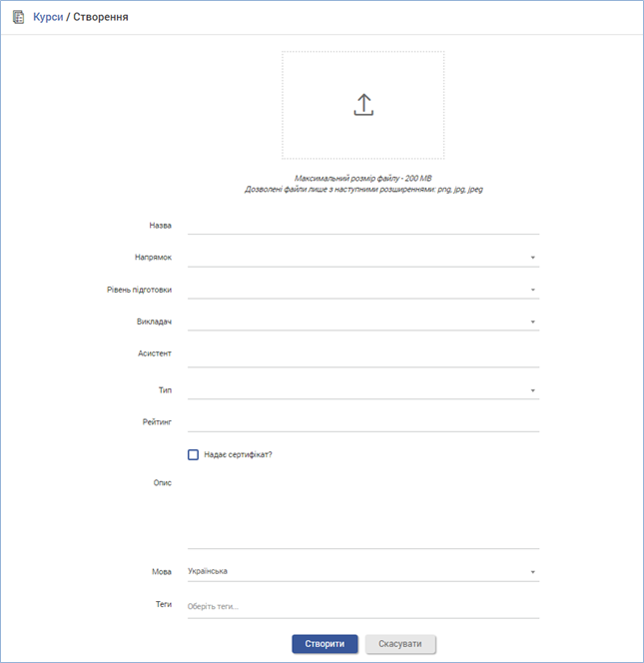Viewport: 644px width, 663px height.
Task: Expand the Напрямок dropdown
Action: point(533,258)
